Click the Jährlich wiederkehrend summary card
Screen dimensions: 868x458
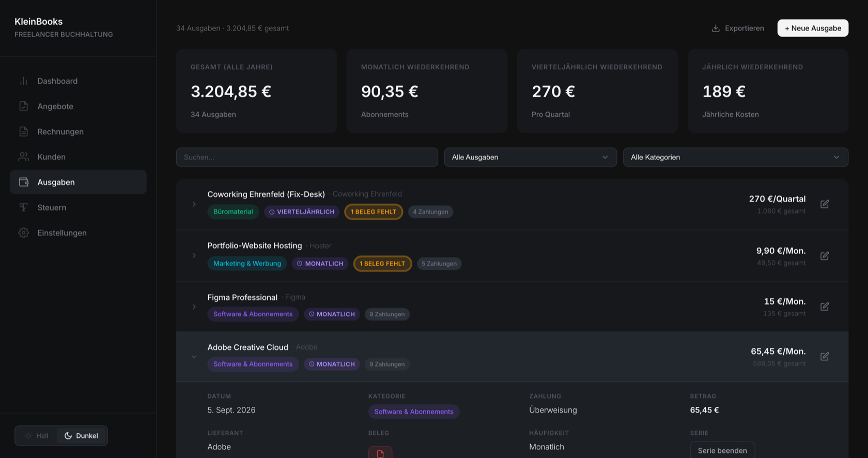(768, 91)
